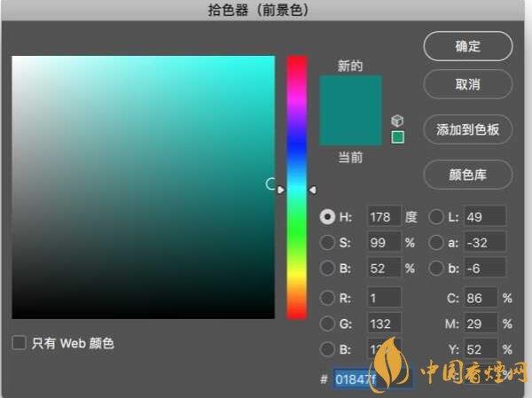The width and height of the screenshot is (532, 398).
Task: Select the L lightness radio button
Action: (436, 216)
